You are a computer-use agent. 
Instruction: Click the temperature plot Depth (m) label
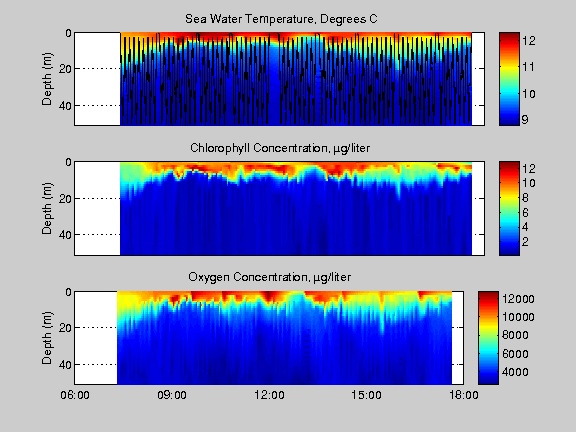coord(47,79)
